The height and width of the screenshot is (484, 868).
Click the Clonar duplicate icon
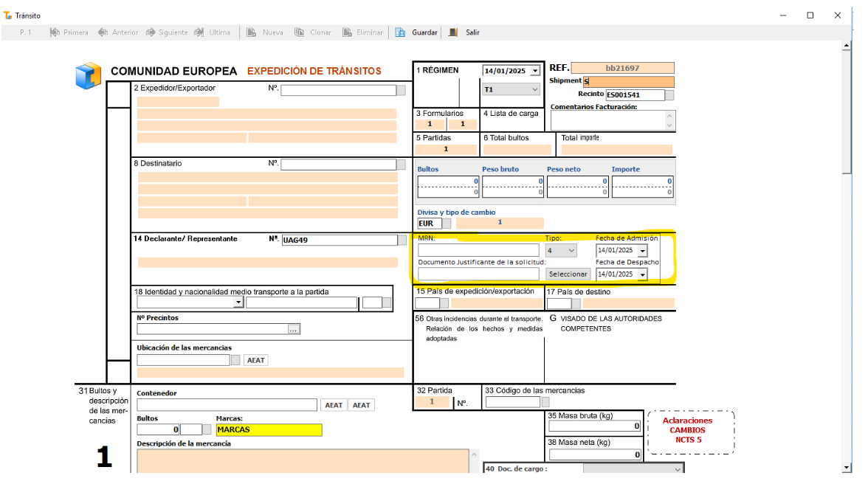pos(299,32)
